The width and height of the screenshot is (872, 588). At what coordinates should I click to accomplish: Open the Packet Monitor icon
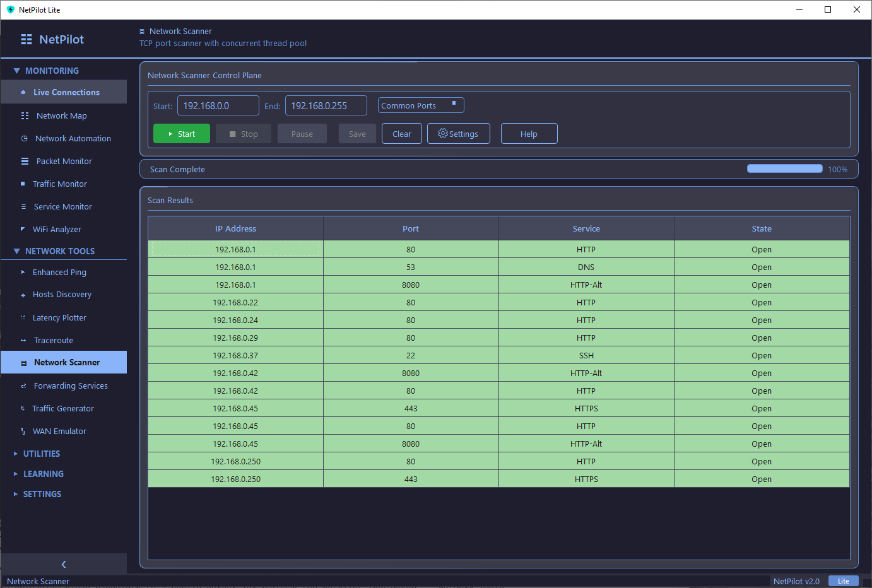point(23,161)
